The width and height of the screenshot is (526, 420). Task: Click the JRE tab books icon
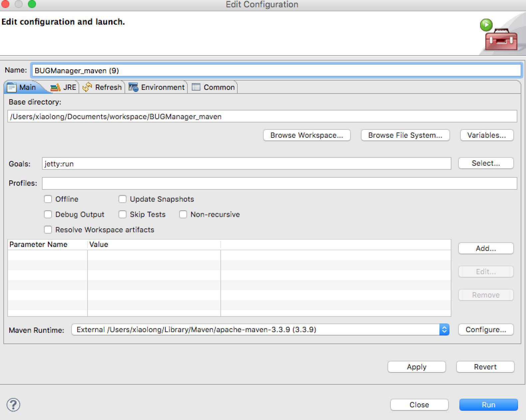[55, 88]
